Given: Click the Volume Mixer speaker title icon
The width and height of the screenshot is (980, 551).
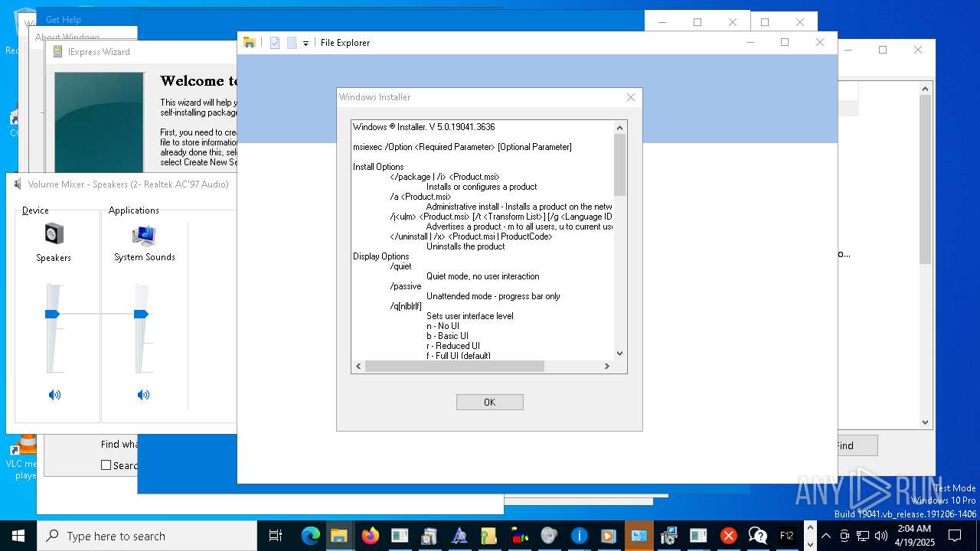Looking at the screenshot, I should click(x=18, y=184).
